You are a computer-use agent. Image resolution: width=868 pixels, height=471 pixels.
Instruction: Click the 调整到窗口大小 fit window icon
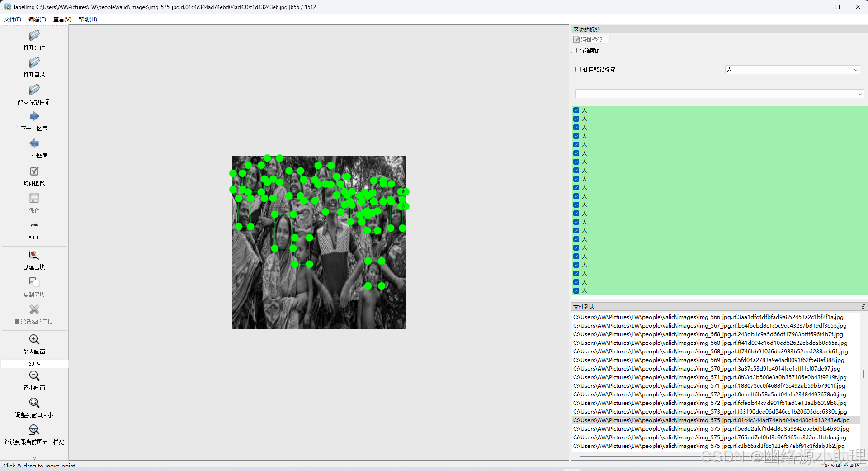click(34, 403)
